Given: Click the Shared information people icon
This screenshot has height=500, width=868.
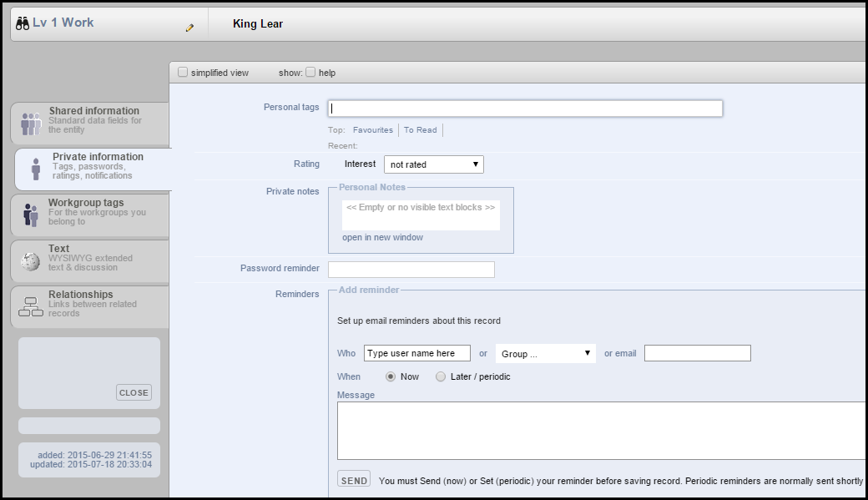Looking at the screenshot, I should tap(31, 124).
